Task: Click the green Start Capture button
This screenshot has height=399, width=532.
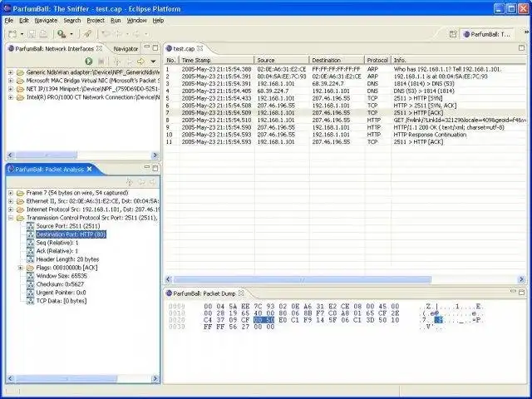Action: click(89, 62)
